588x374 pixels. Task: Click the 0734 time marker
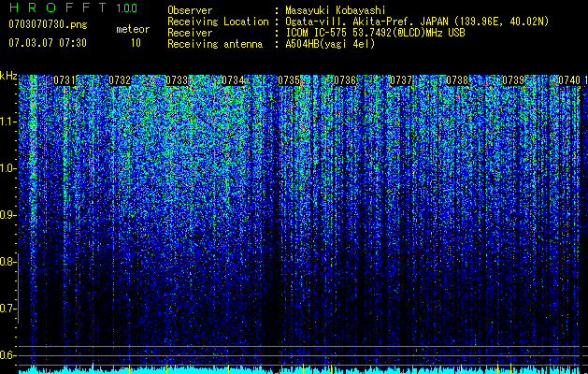click(233, 80)
